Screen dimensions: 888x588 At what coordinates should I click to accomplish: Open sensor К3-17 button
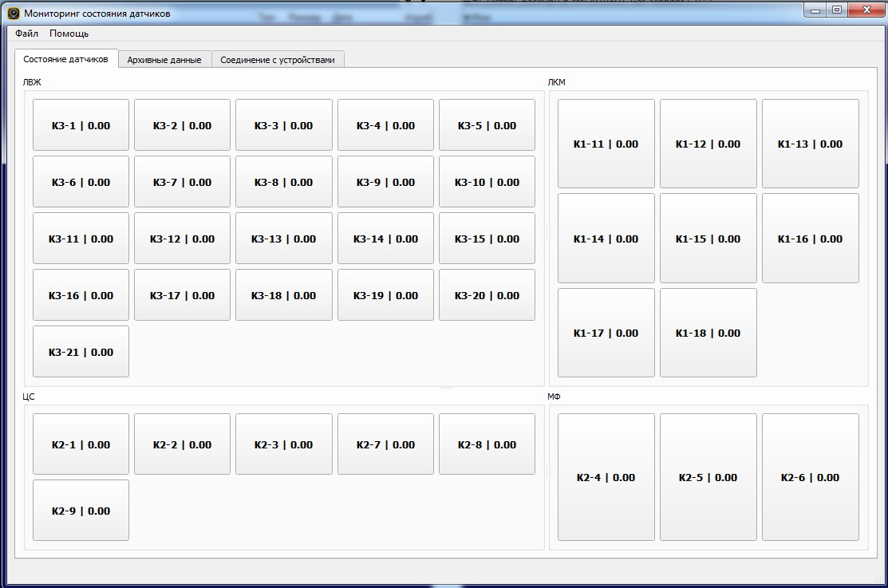click(183, 295)
